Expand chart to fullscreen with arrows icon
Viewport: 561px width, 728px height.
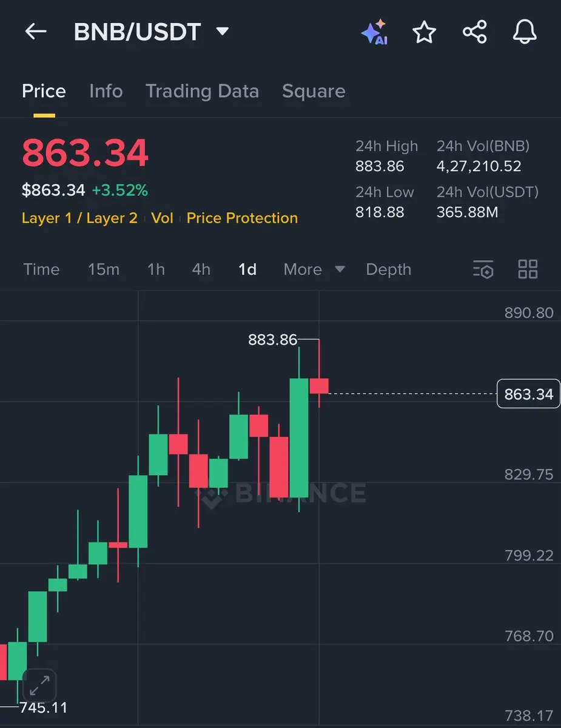point(39,686)
